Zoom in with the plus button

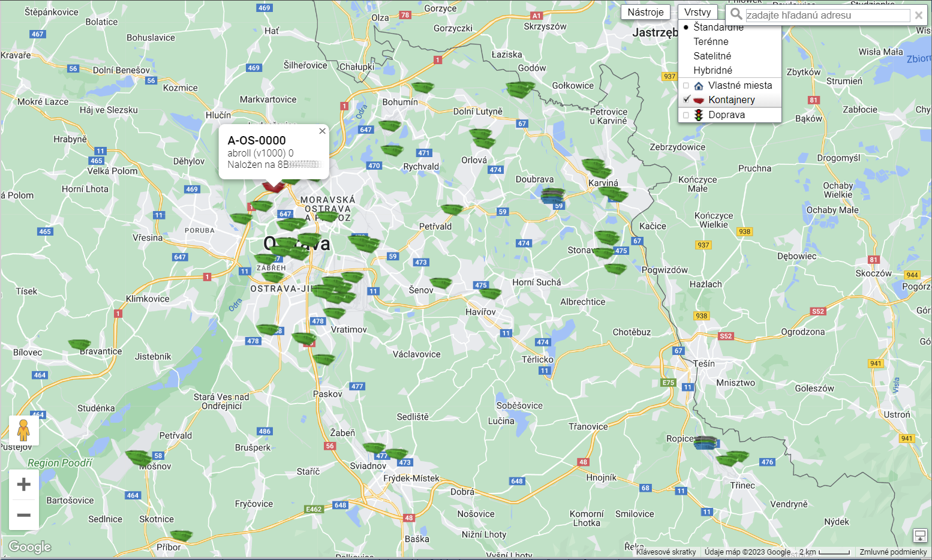[x=24, y=484]
